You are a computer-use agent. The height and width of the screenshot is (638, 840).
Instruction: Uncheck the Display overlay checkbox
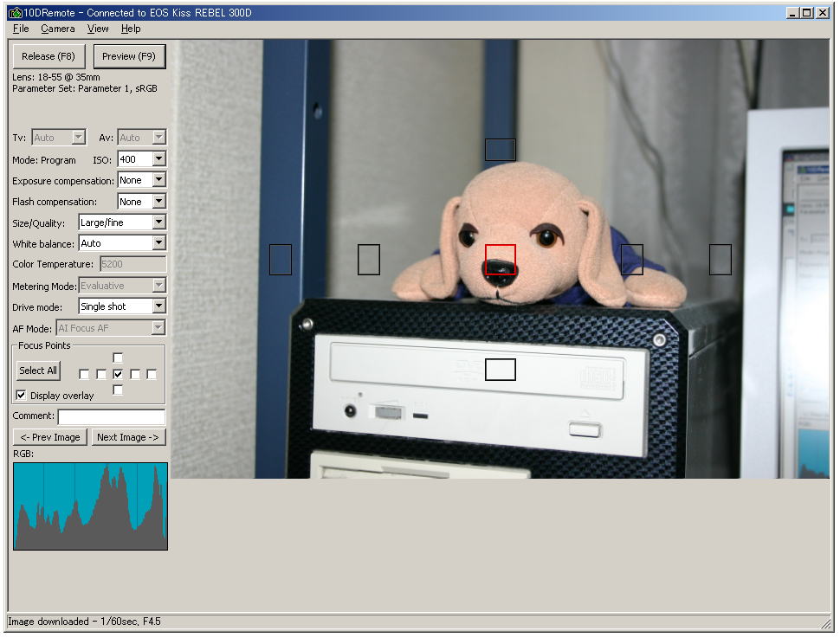click(22, 396)
